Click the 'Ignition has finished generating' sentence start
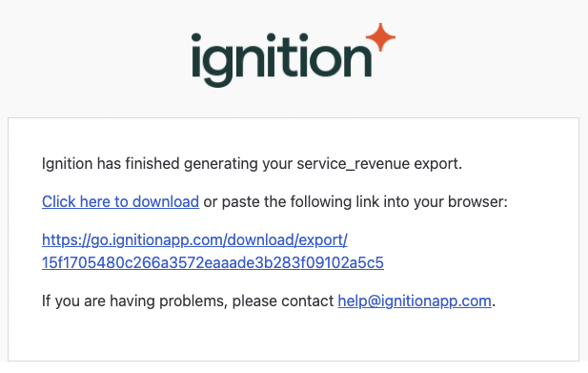Viewport: 588px width, 373px height. click(x=111, y=164)
